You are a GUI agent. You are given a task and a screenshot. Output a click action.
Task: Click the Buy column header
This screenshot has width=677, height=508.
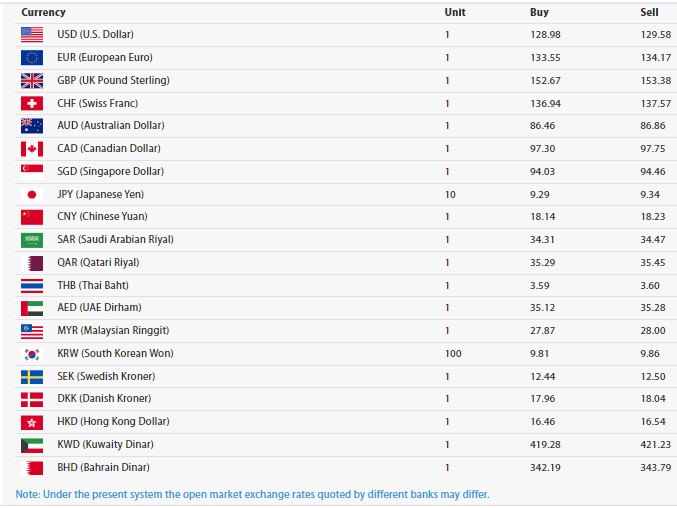539,12
